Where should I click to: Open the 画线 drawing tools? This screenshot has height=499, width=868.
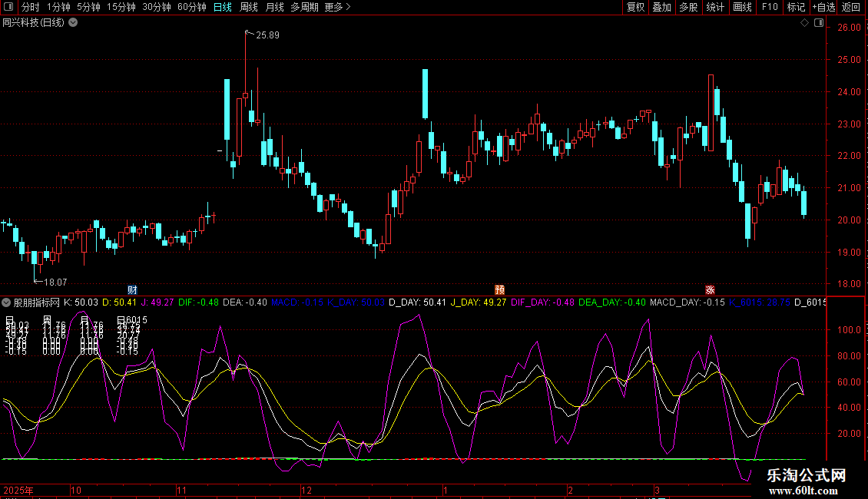pyautogui.click(x=742, y=7)
